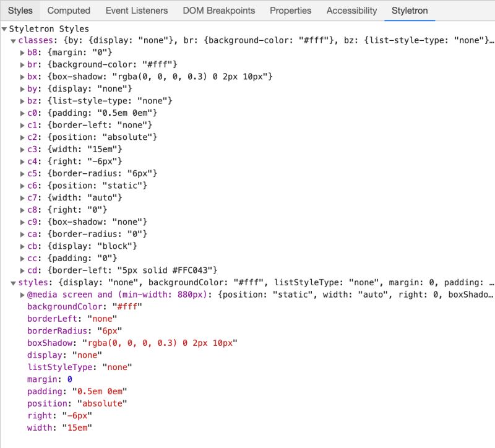This screenshot has width=495, height=448.
Task: Expand the bz list-style-type entry
Action: [x=22, y=101]
